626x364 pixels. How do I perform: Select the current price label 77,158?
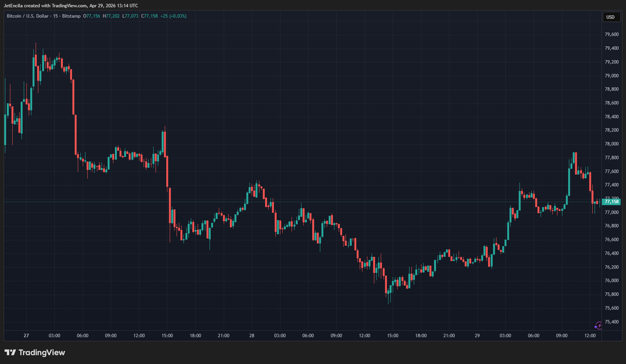[611, 202]
